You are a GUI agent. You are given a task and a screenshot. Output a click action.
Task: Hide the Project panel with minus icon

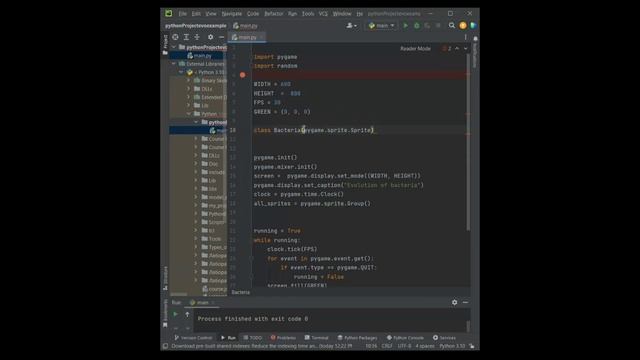(x=221, y=37)
